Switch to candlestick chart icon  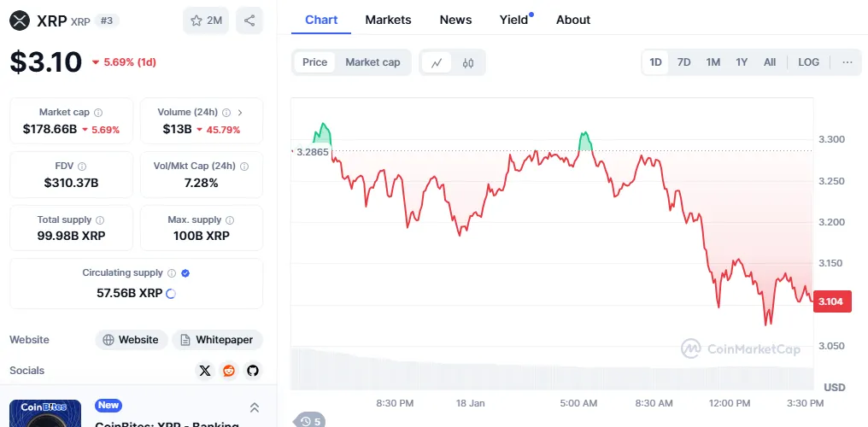pyautogui.click(x=468, y=62)
